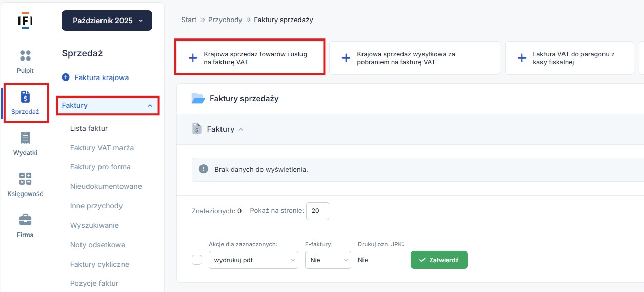Screen dimensions: 644x292
Task: Open the Firma briefcase icon
Action: point(25,220)
